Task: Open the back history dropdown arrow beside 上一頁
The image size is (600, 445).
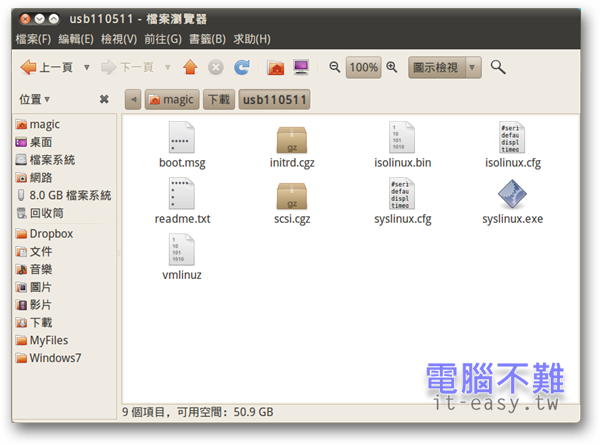Action: point(87,68)
